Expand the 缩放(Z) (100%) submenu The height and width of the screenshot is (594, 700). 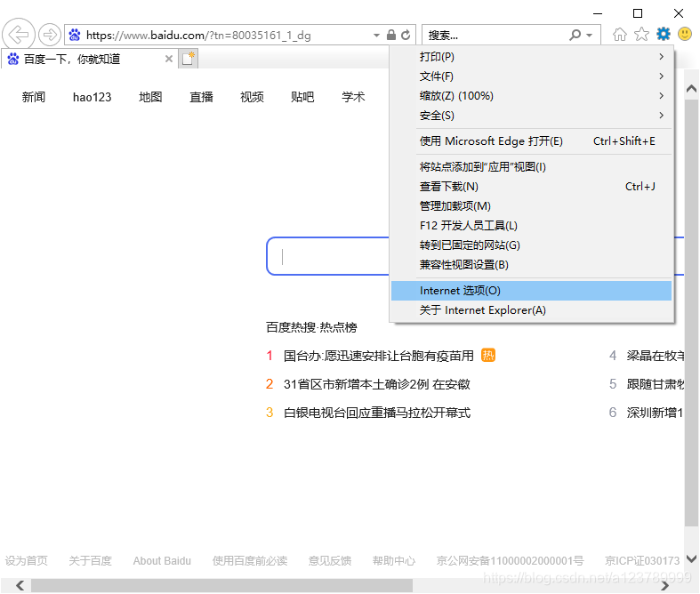(x=531, y=96)
